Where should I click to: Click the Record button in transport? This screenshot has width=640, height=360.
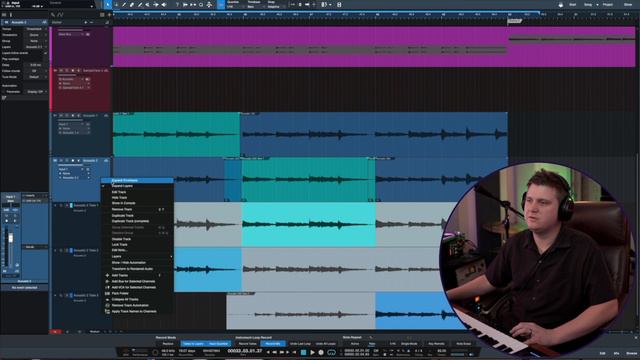pyautogui.click(x=321, y=352)
